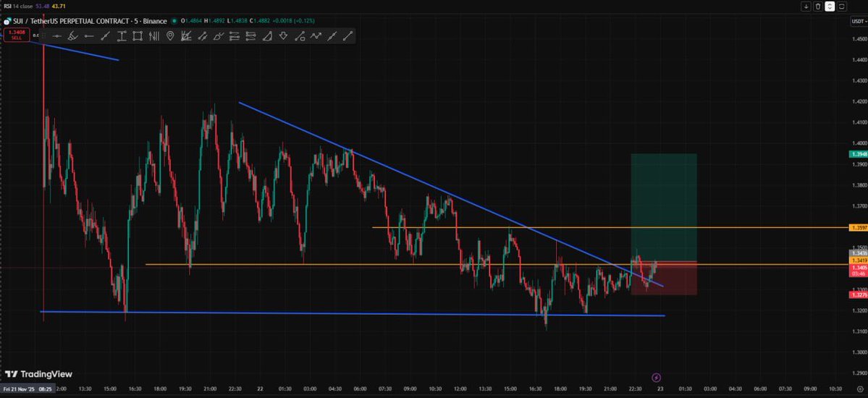This screenshot has width=868, height=398.
Task: Select the long position tool
Action: click(235, 36)
